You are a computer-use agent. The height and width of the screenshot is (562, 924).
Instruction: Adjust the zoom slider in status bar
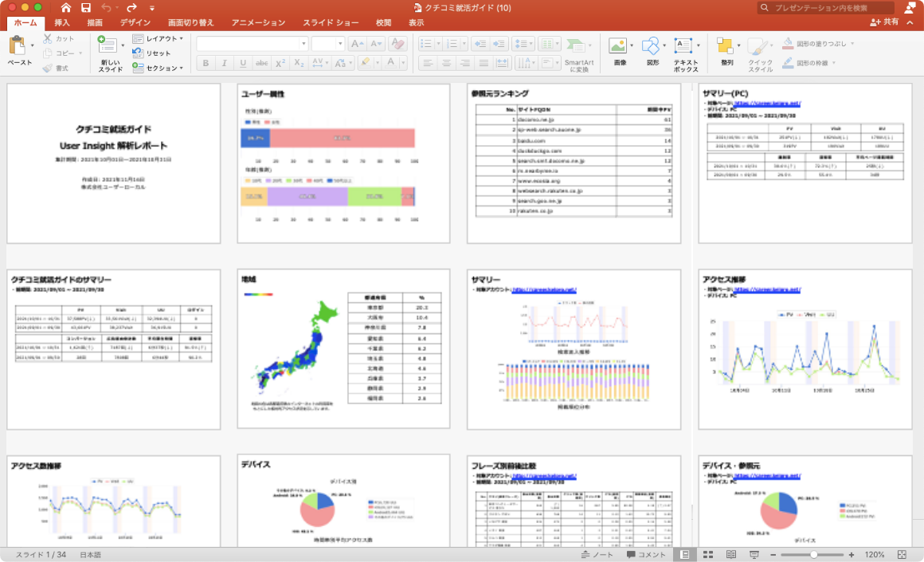pyautogui.click(x=813, y=554)
